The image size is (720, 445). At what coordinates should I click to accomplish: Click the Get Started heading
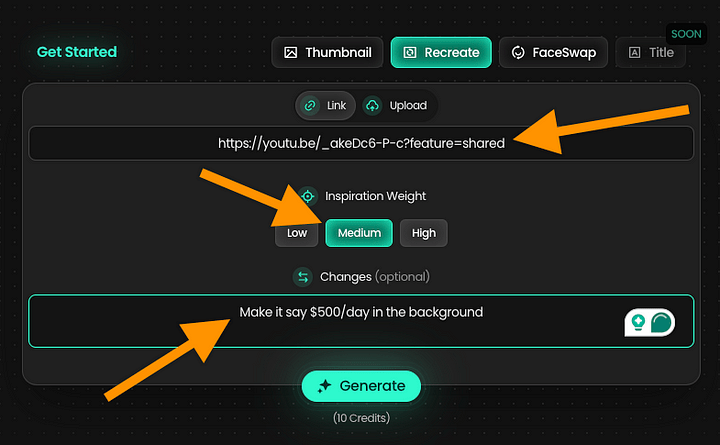[x=77, y=52]
